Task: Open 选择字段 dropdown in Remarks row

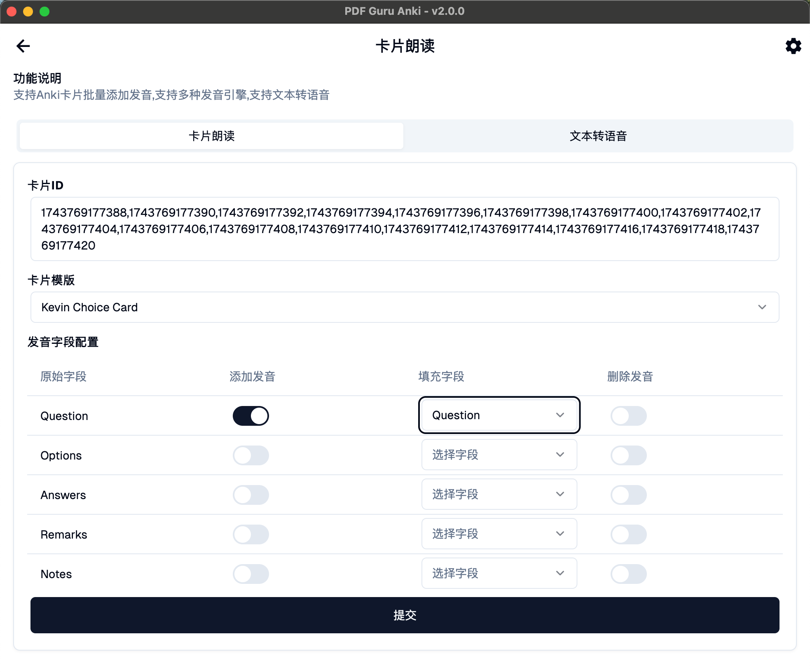Action: tap(499, 534)
